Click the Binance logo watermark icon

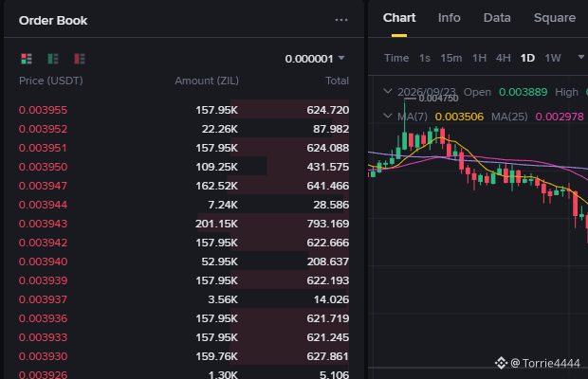click(501, 363)
